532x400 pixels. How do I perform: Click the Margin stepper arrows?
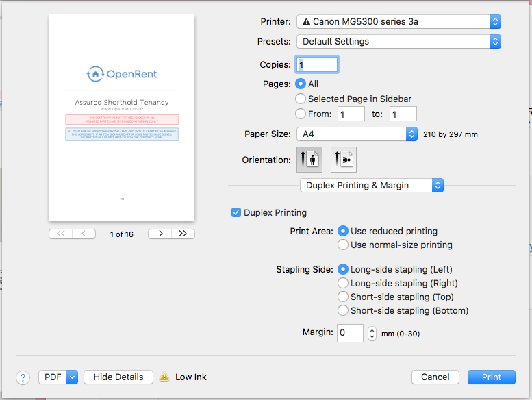pyautogui.click(x=372, y=333)
